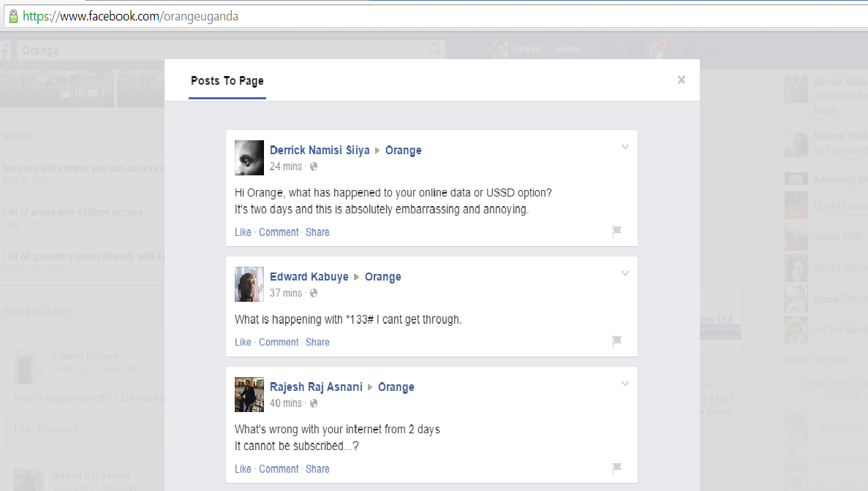
Task: Open Onyait profile link in top bar
Action: (x=527, y=49)
